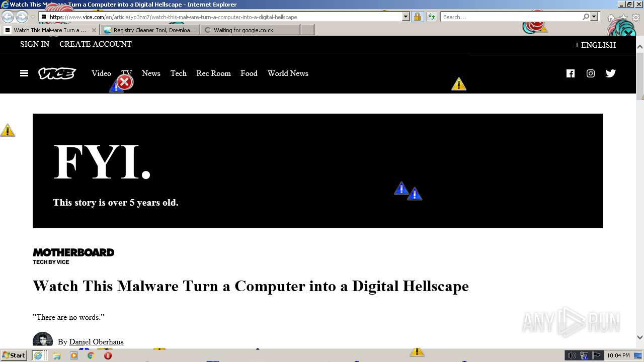Focus the Search... input box
Image resolution: width=644 pixels, height=362 pixels.
click(511, 17)
